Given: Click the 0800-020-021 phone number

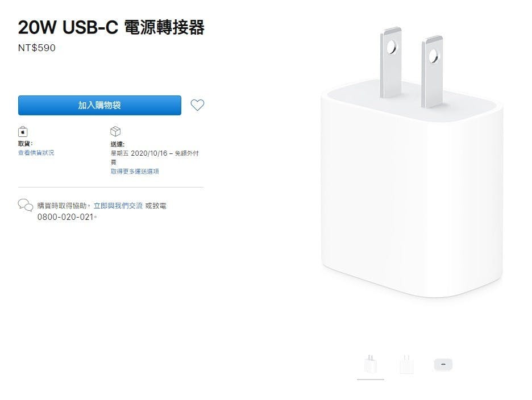Looking at the screenshot, I should click(x=65, y=217).
